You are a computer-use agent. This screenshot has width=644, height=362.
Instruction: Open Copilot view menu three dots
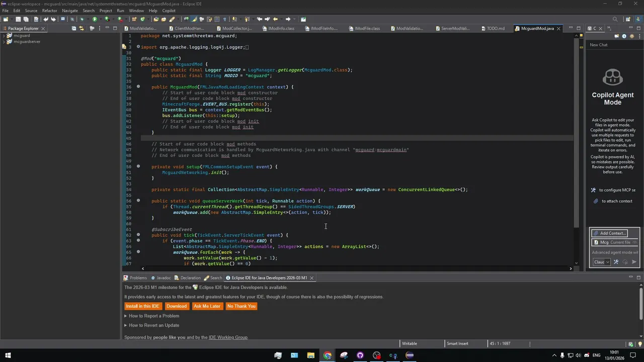click(x=639, y=36)
